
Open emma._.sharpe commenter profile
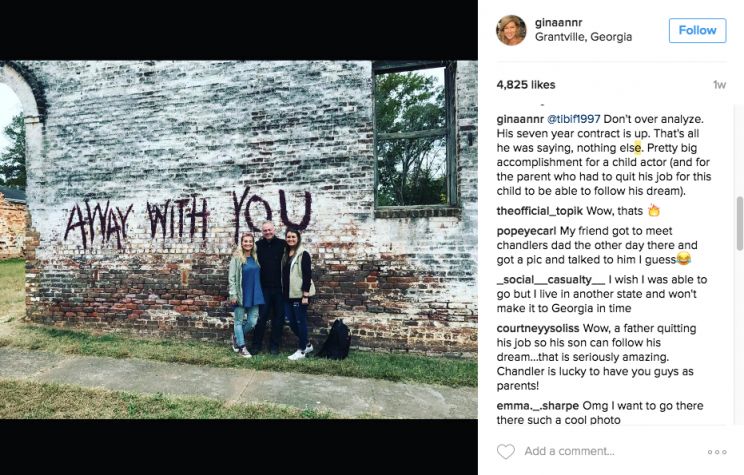(x=538, y=406)
